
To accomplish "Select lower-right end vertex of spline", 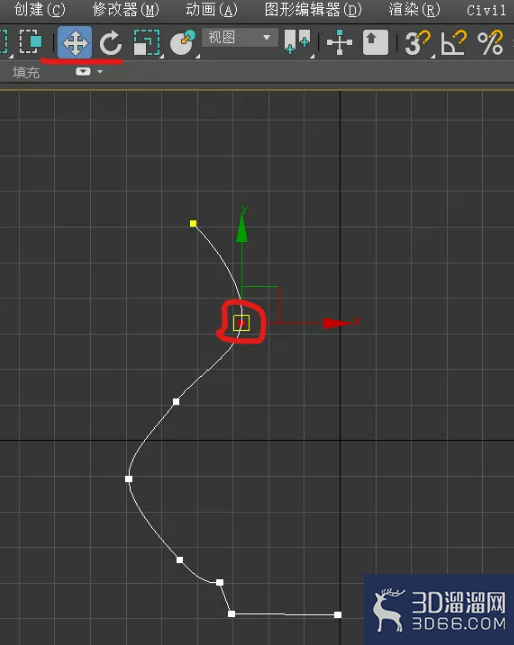I will 338,615.
